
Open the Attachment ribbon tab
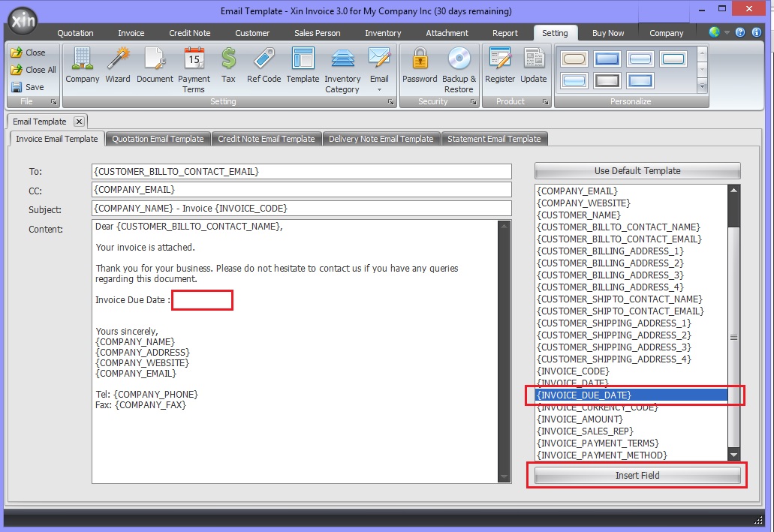447,33
